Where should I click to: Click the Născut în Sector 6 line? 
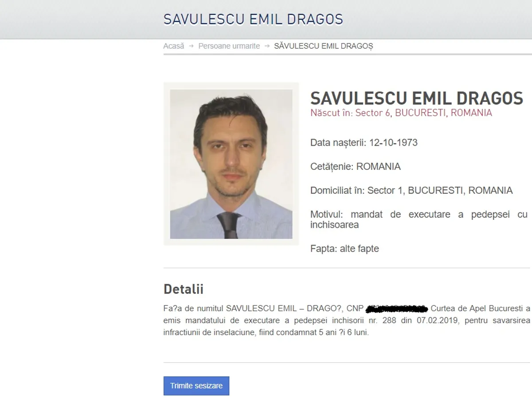[x=401, y=113]
